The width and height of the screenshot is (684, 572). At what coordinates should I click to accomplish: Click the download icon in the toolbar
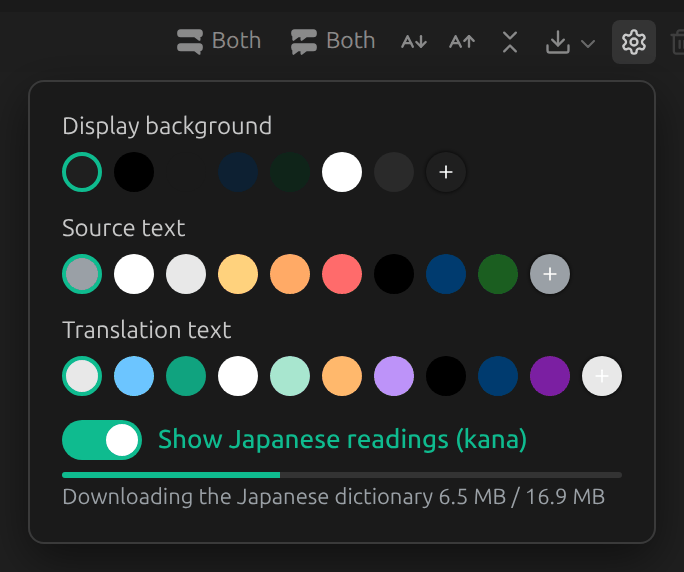558,42
